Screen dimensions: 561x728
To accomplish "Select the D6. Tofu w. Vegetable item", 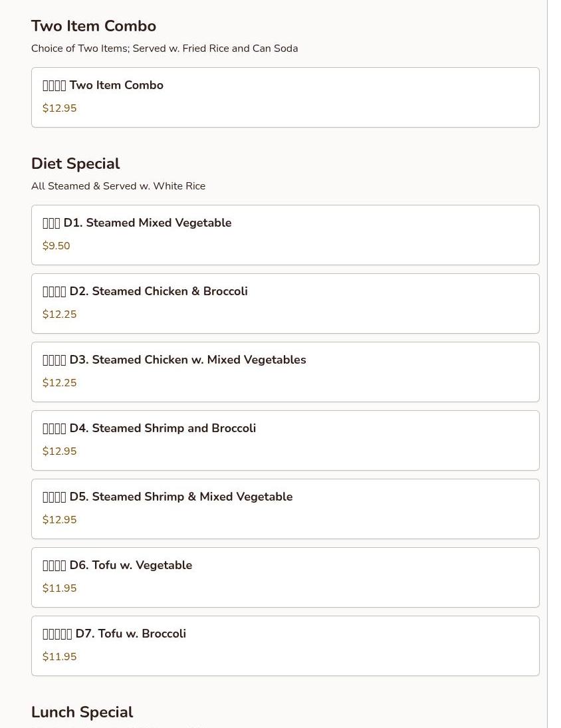I will point(285,577).
